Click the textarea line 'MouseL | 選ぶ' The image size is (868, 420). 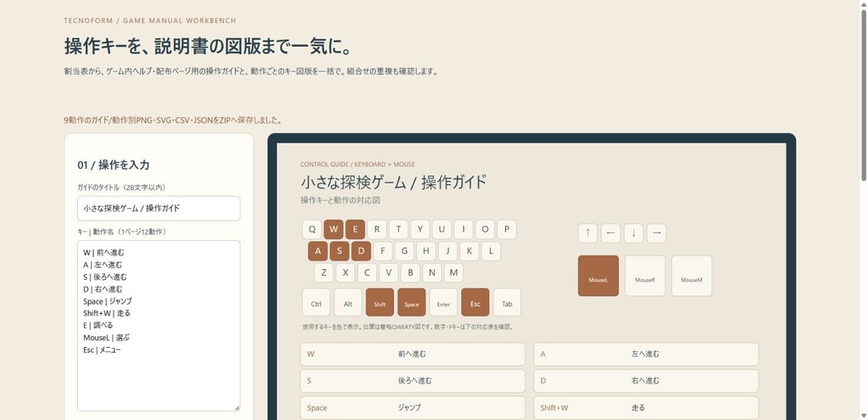[x=106, y=338]
